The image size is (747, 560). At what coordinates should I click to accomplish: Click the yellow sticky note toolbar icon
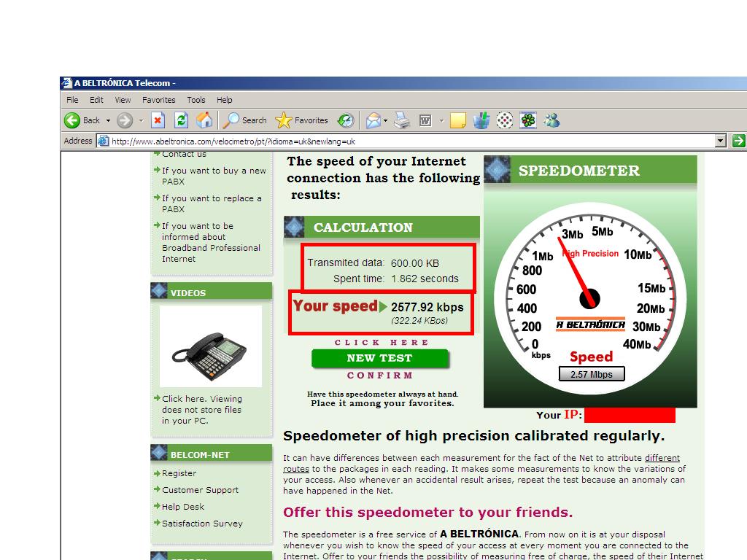[457, 120]
